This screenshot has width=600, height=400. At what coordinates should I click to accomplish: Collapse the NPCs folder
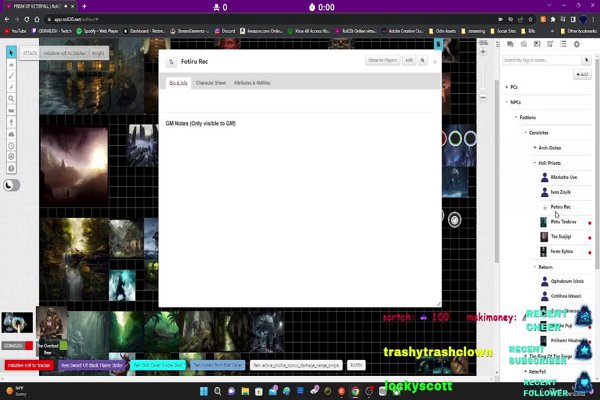507,102
